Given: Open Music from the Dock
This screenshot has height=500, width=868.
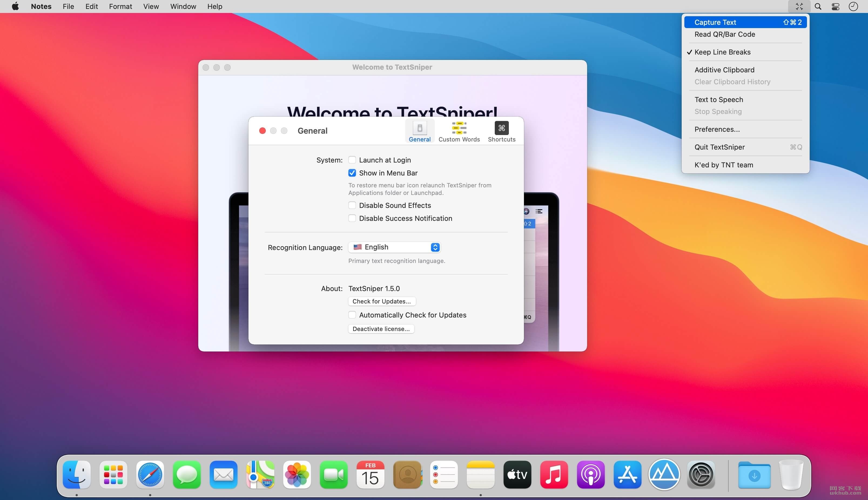Looking at the screenshot, I should pos(554,475).
